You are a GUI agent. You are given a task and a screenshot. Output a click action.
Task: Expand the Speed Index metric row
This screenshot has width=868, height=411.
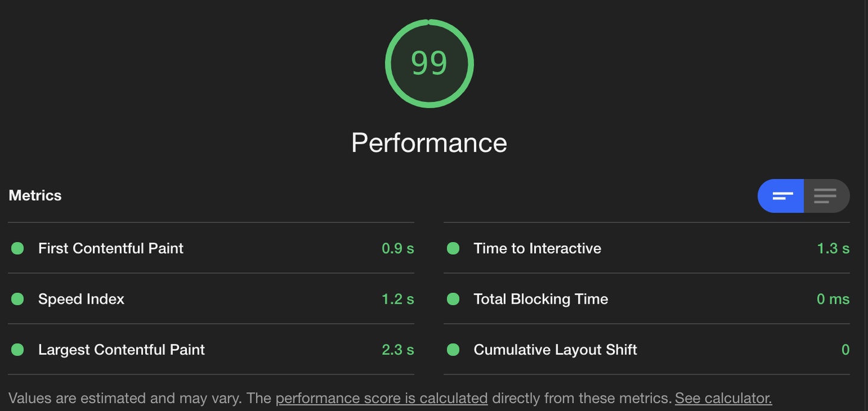pyautogui.click(x=81, y=299)
